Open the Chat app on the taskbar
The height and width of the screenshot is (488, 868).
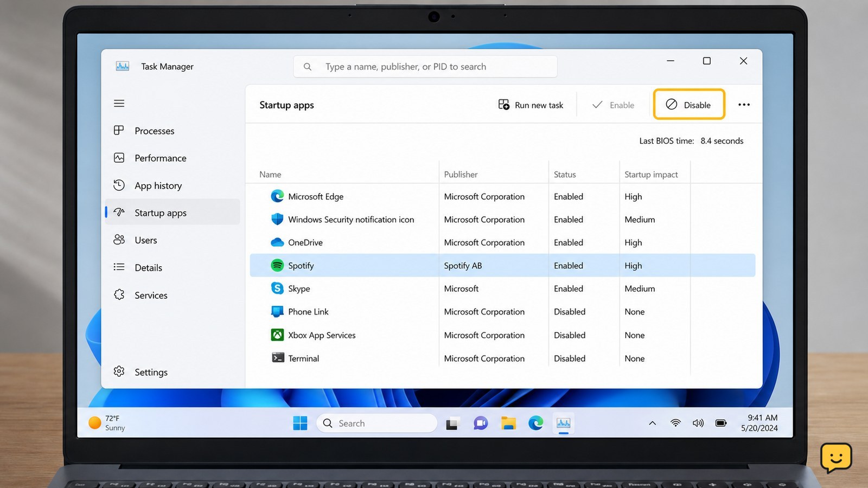(x=481, y=423)
